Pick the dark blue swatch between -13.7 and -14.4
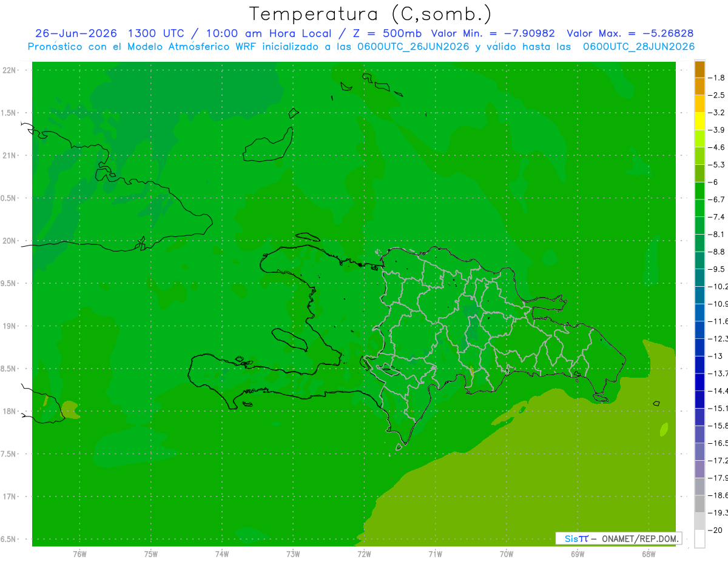Viewport: 728px width, 562px height. click(699, 382)
